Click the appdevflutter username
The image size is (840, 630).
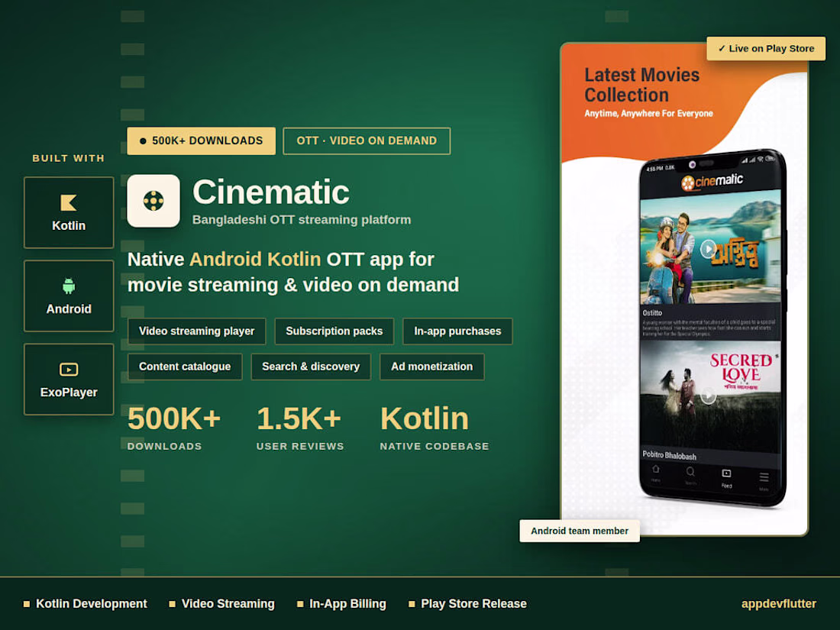tap(779, 604)
